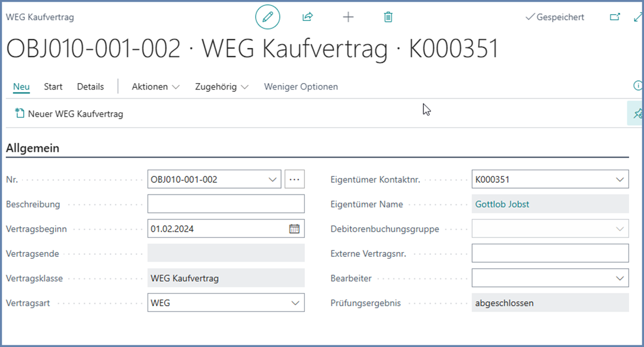The width and height of the screenshot is (644, 347).
Task: Open the info panel icon
Action: 637,86
